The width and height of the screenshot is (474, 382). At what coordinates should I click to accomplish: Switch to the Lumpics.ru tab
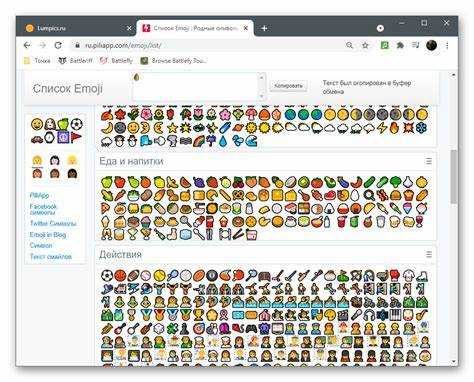[x=77, y=28]
